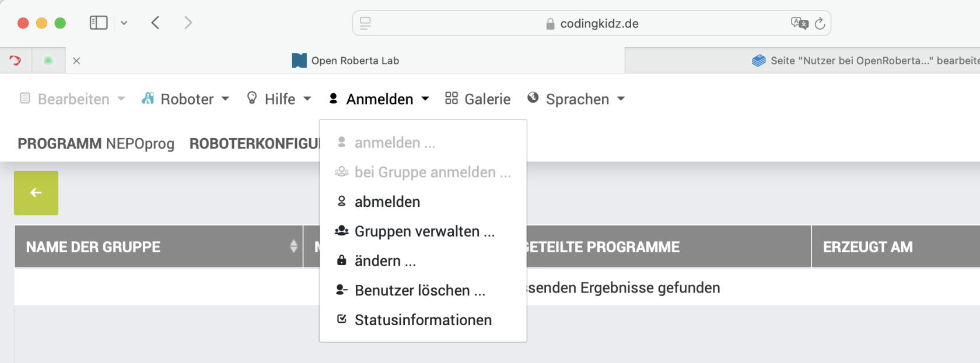The image size is (980, 363).
Task: Choose Statusinformationen from the menu
Action: click(x=423, y=320)
